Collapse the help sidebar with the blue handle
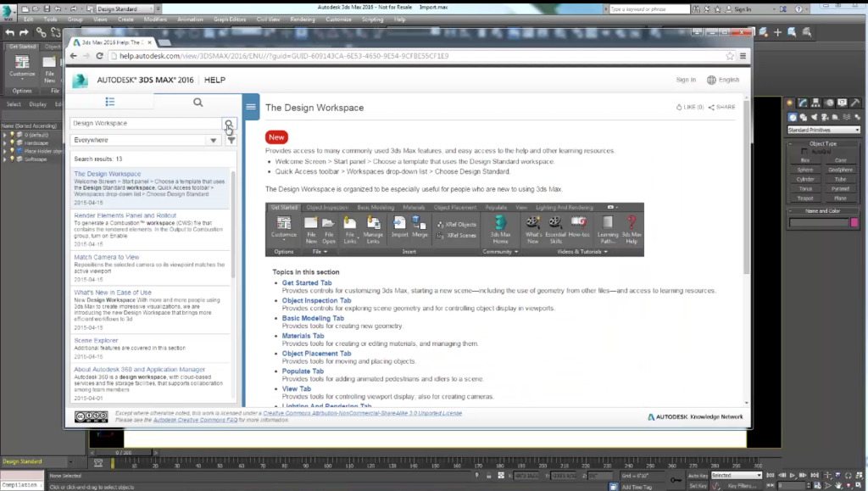Image resolution: width=868 pixels, height=491 pixels. point(251,107)
